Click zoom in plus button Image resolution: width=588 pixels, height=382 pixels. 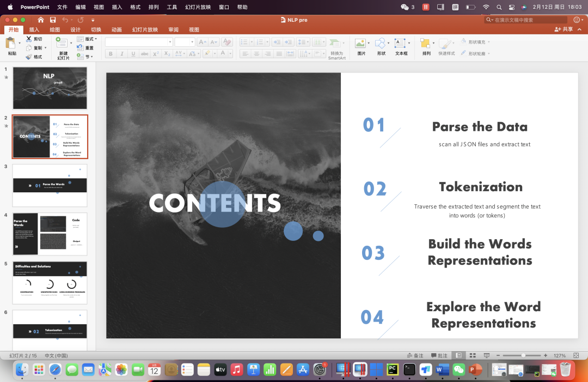pos(545,355)
